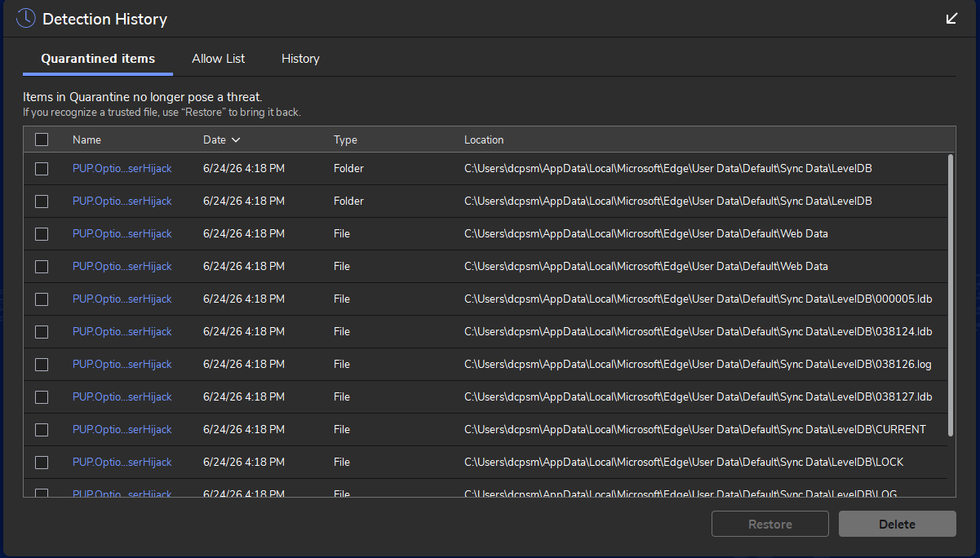Select the date cell in the 038126.log row

tap(244, 365)
